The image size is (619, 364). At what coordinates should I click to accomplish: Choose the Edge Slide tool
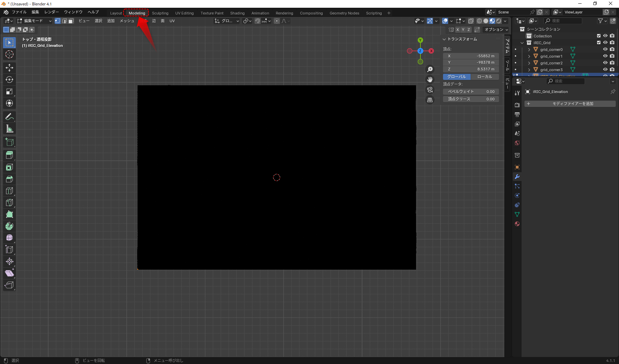point(9,250)
